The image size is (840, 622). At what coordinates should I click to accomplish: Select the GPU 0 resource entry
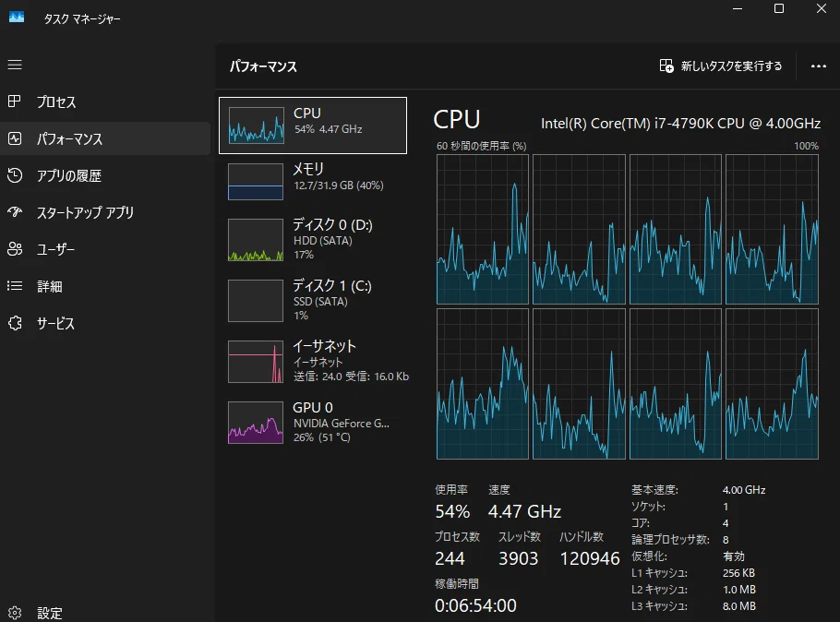(x=313, y=423)
